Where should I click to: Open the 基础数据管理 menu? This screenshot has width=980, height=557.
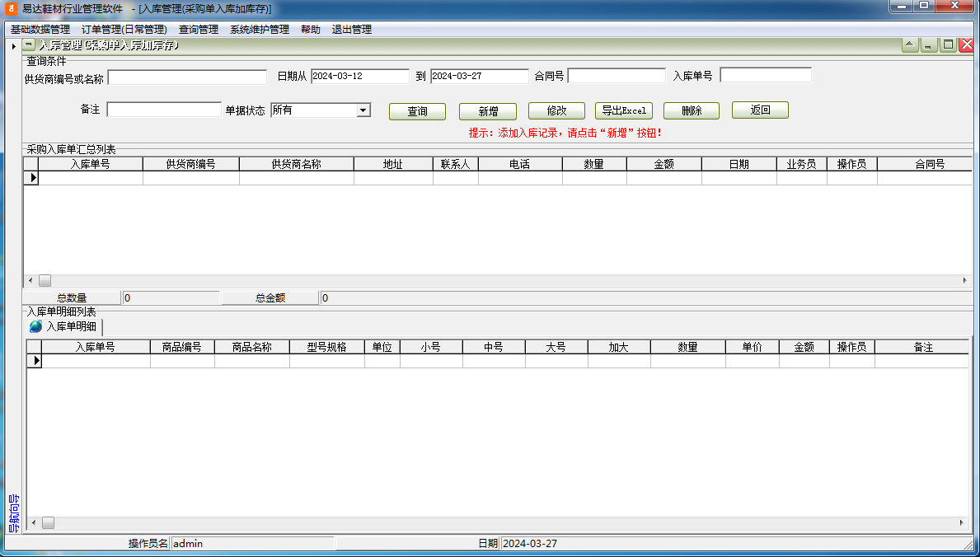click(40, 29)
